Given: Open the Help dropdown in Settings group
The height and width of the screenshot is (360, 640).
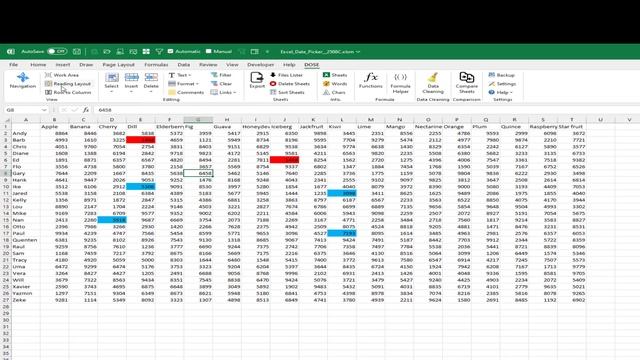Looking at the screenshot, I should click(500, 92).
